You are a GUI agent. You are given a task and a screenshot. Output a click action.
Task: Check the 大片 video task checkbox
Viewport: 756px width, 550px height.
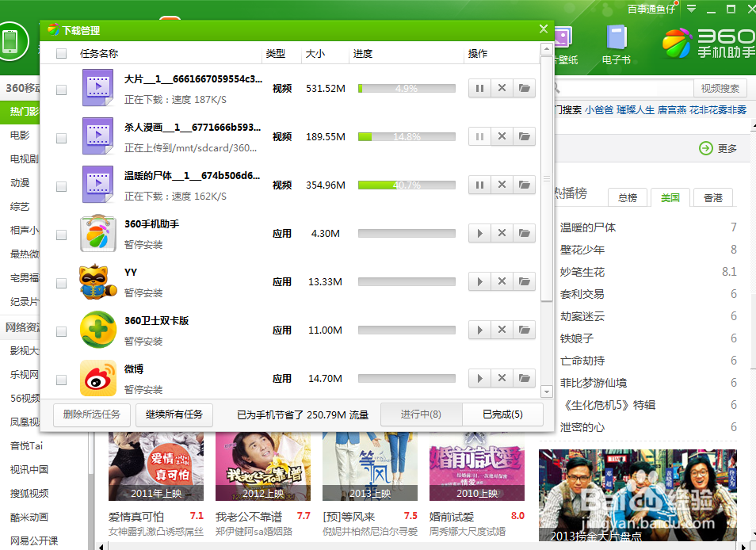(x=61, y=90)
